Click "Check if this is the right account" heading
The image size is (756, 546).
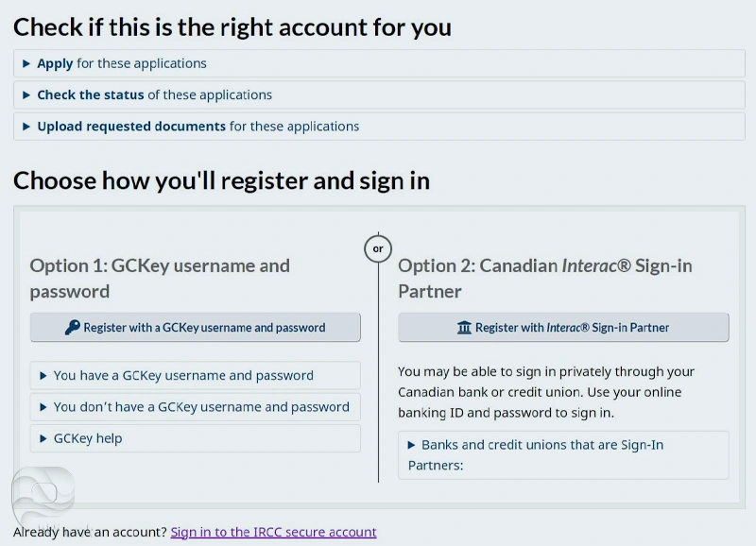click(232, 27)
